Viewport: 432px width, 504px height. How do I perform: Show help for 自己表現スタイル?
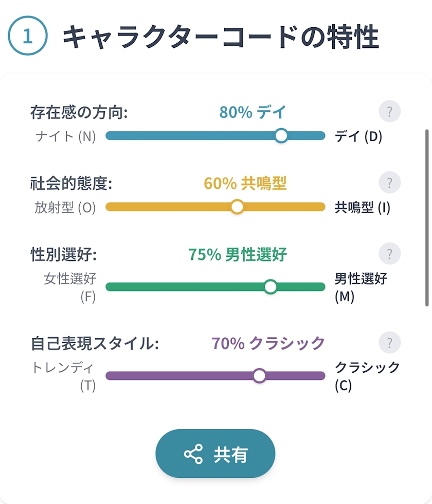click(x=389, y=343)
